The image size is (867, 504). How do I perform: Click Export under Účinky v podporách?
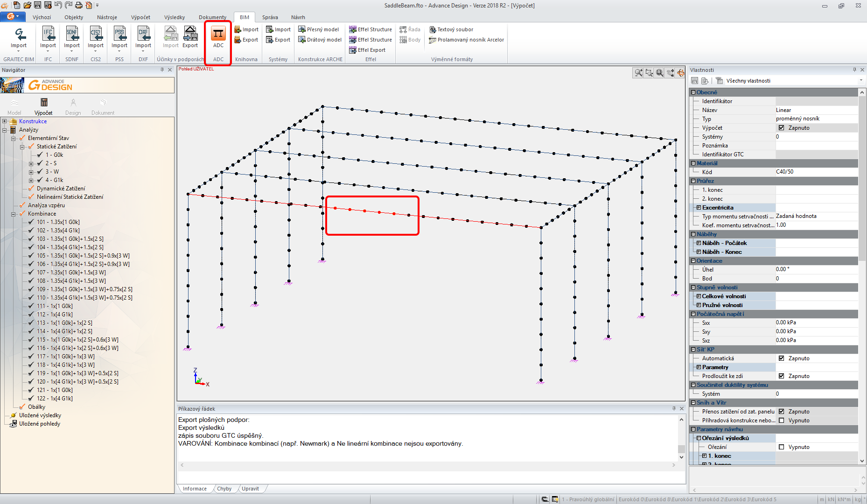coord(190,37)
